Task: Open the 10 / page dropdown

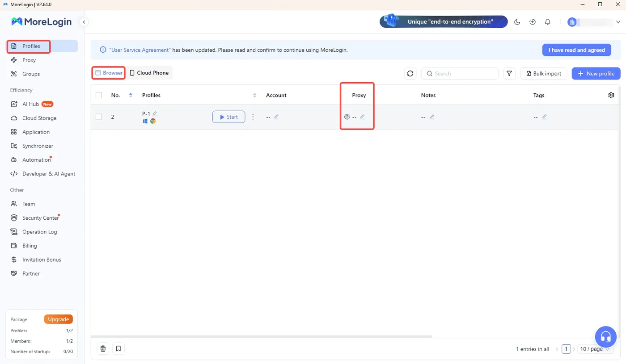Action: [x=595, y=349]
